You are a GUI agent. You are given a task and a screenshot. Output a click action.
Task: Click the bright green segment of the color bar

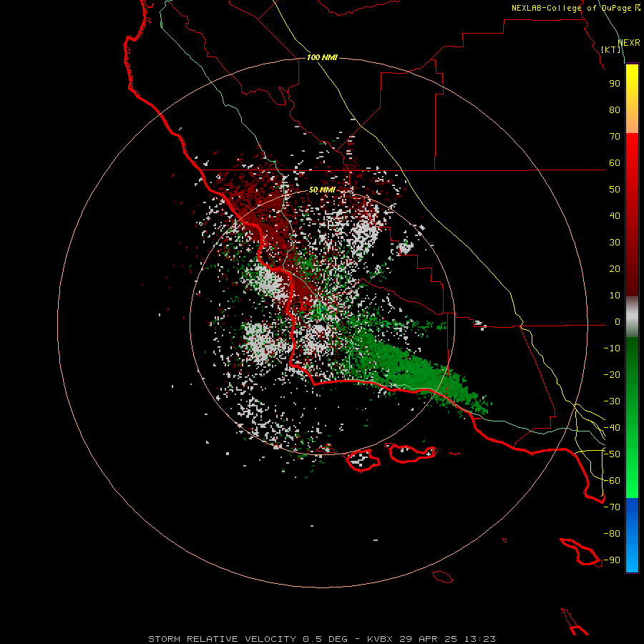pos(632,472)
